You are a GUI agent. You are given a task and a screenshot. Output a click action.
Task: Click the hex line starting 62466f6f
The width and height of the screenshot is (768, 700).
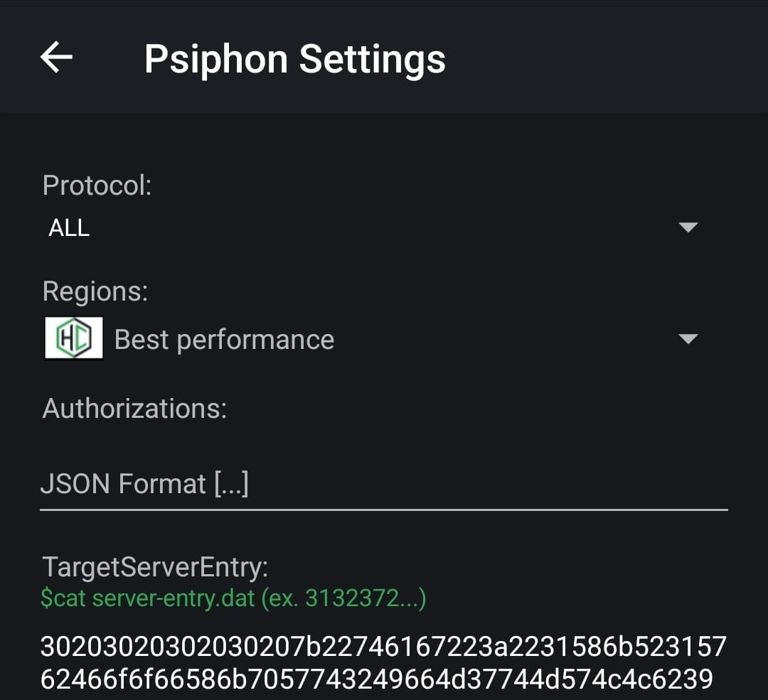tap(377, 680)
